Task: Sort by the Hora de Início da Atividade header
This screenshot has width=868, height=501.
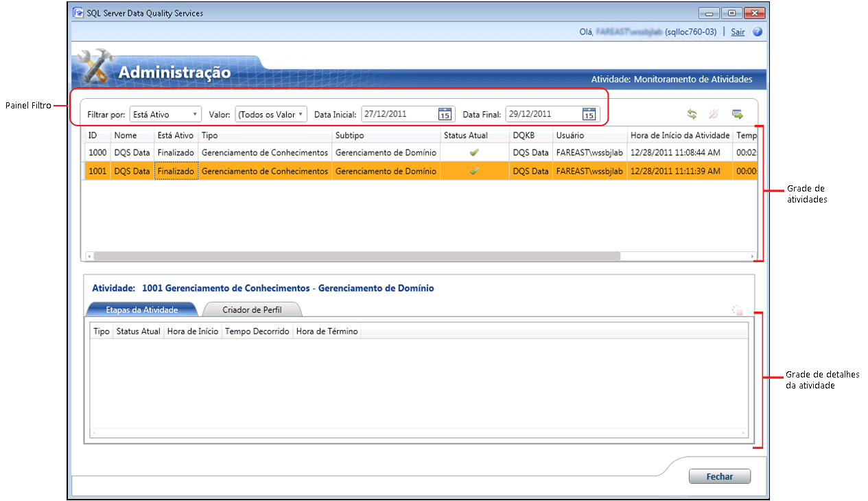Action: tap(680, 135)
